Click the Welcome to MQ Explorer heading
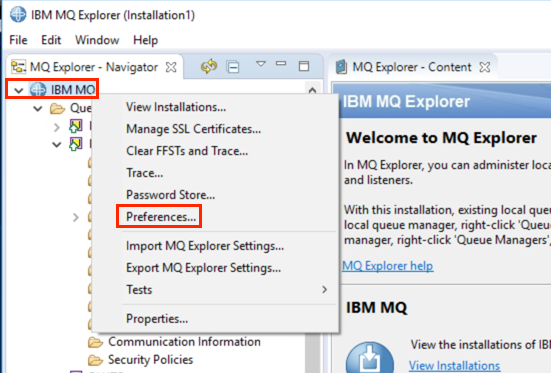 click(441, 137)
